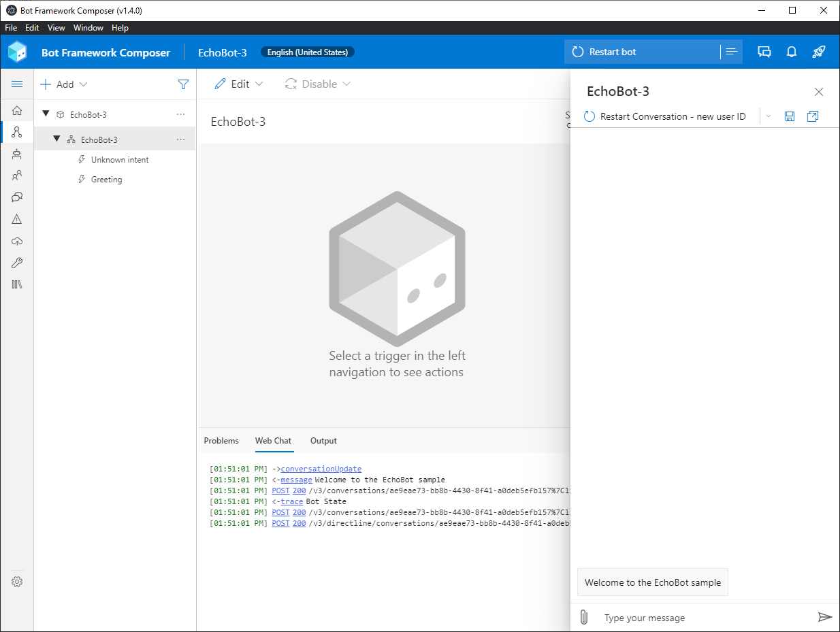Image resolution: width=840 pixels, height=632 pixels.
Task: Toggle the Web Chat panel icon in header
Action: (764, 52)
